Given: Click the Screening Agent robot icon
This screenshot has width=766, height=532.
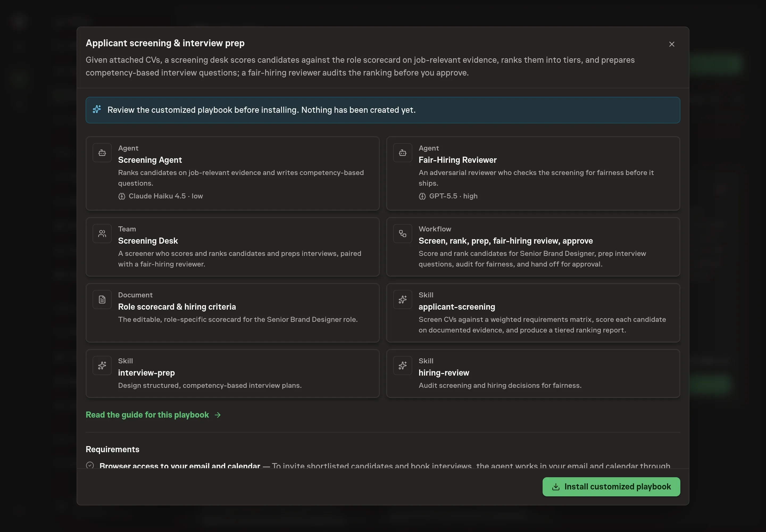Looking at the screenshot, I should pyautogui.click(x=102, y=153).
